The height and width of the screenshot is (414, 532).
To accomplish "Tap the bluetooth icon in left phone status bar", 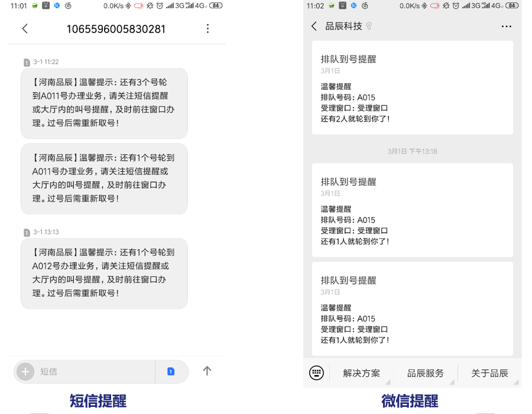I will point(128,6).
